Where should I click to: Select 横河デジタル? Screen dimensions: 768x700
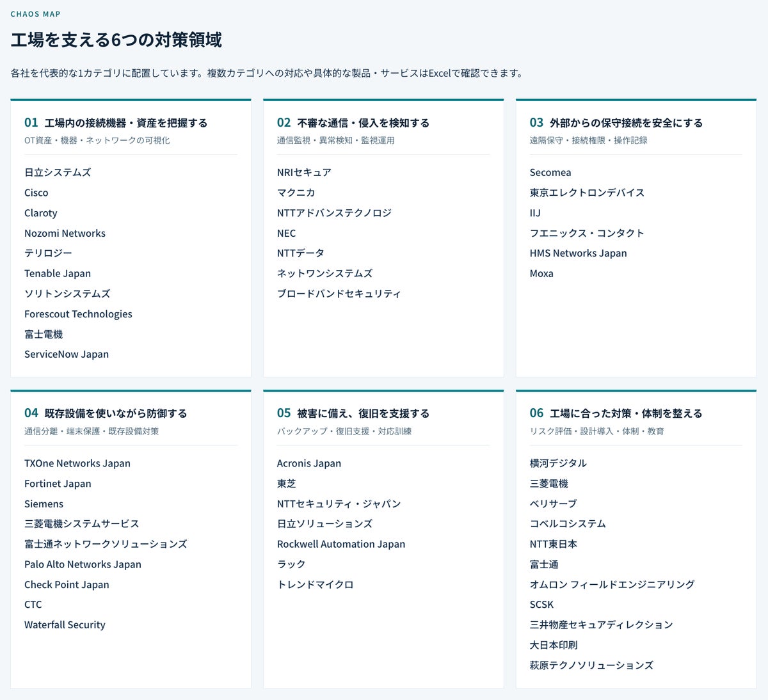point(558,463)
